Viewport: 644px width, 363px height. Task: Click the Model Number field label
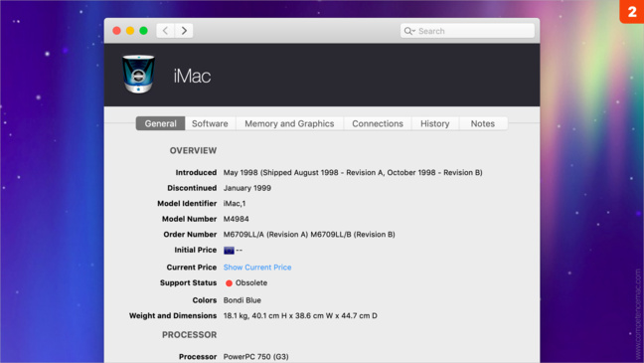click(190, 219)
